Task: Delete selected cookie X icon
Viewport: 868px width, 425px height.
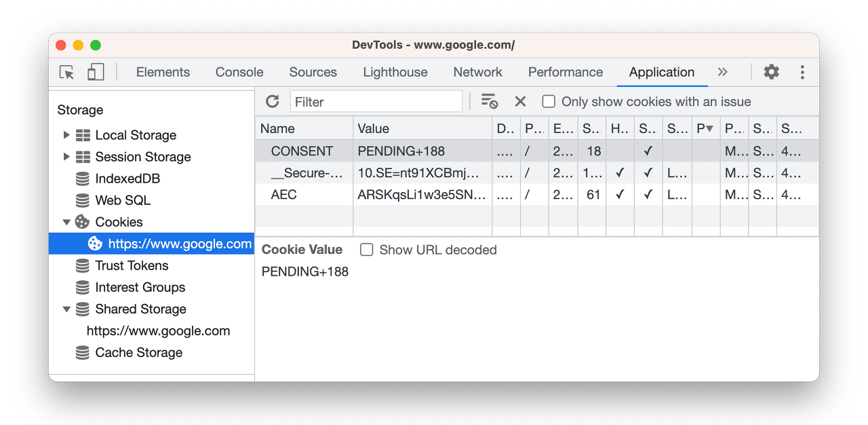Action: click(520, 102)
